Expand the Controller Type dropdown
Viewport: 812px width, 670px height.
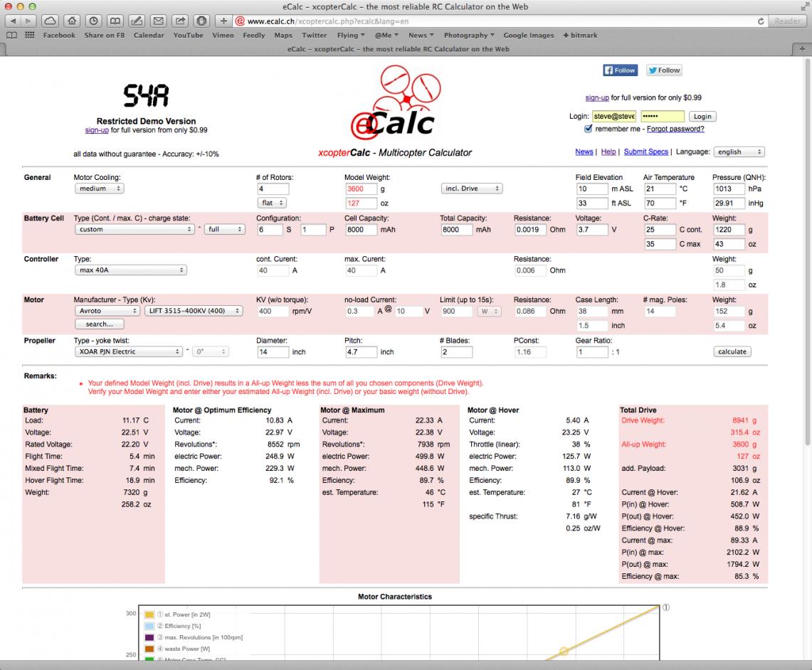point(130,270)
